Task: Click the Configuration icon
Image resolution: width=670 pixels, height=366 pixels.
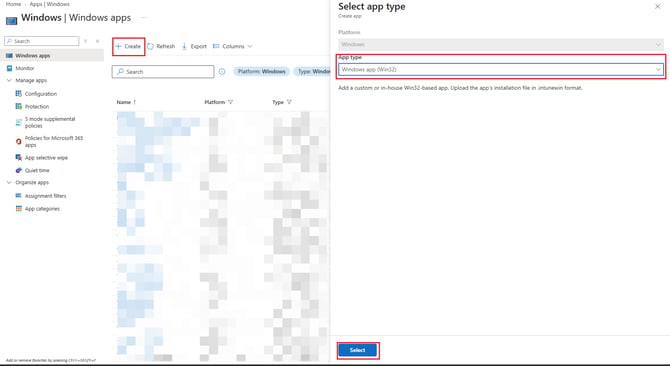Action: click(x=18, y=94)
